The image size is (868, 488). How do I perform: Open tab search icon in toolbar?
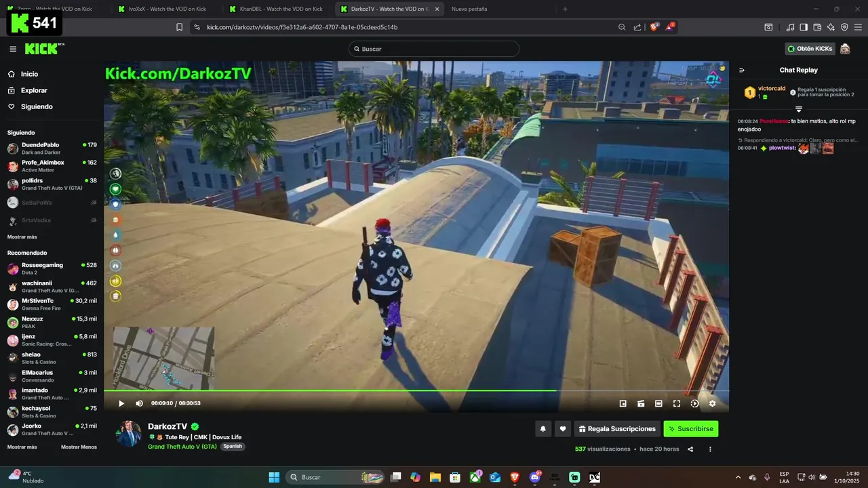coord(768,27)
